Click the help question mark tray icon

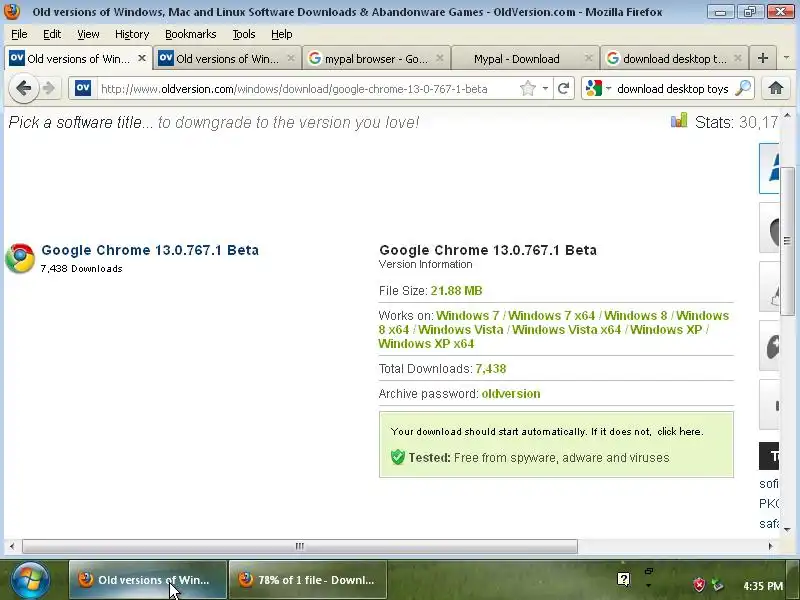tap(623, 579)
